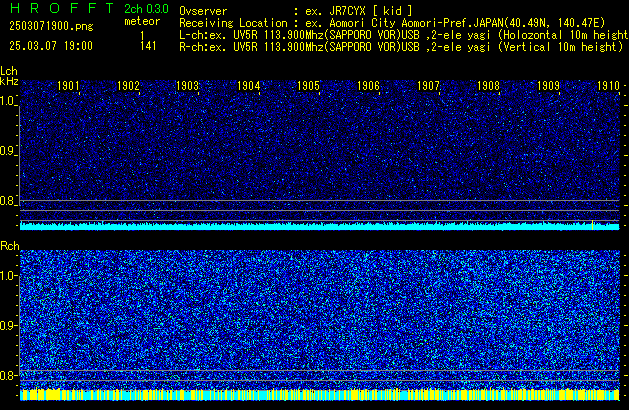Viewport: 629px width, 410px height.
Task: Click the R-ch UV5R description line
Action: [401, 47]
